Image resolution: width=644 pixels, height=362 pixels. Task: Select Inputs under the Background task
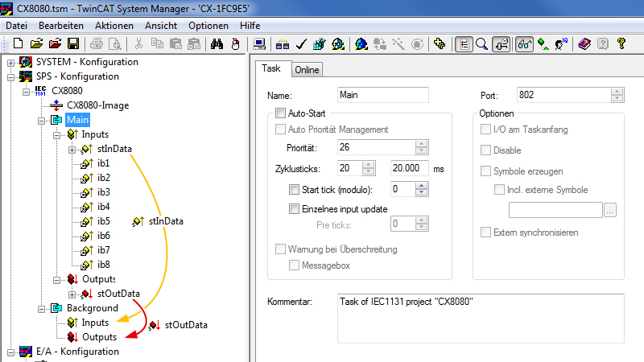(x=95, y=323)
